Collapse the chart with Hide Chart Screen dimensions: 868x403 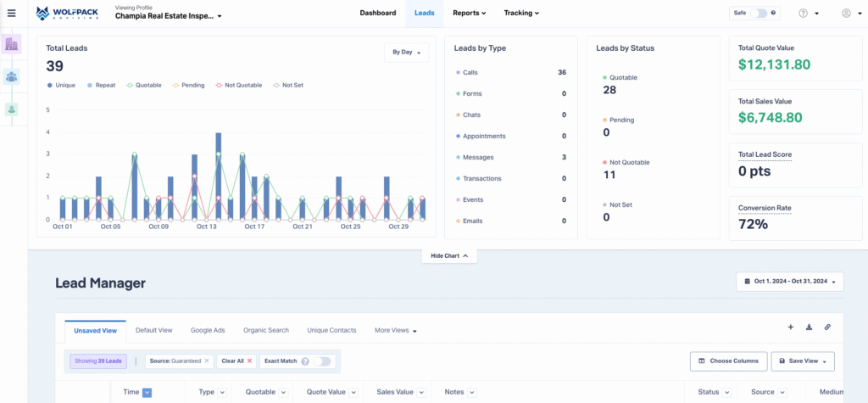449,256
